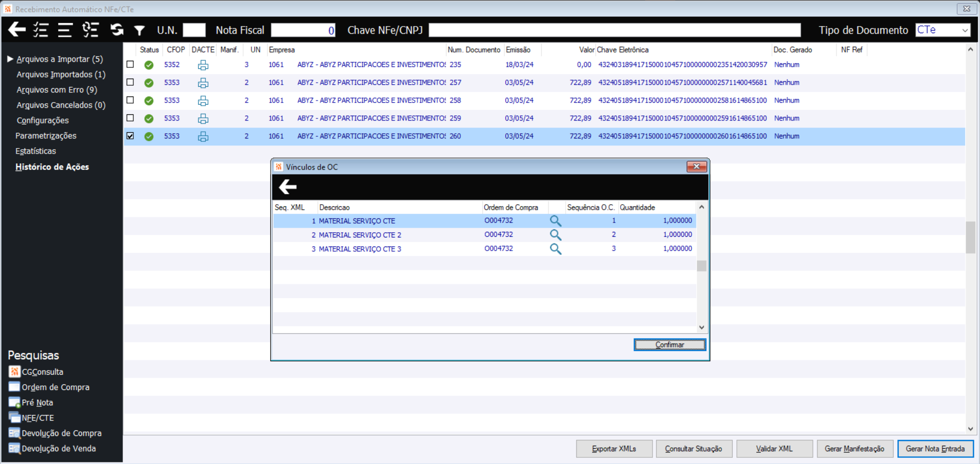The image size is (980, 464).
Task: Click the Ordem de Compra column header in dialog
Action: 511,207
